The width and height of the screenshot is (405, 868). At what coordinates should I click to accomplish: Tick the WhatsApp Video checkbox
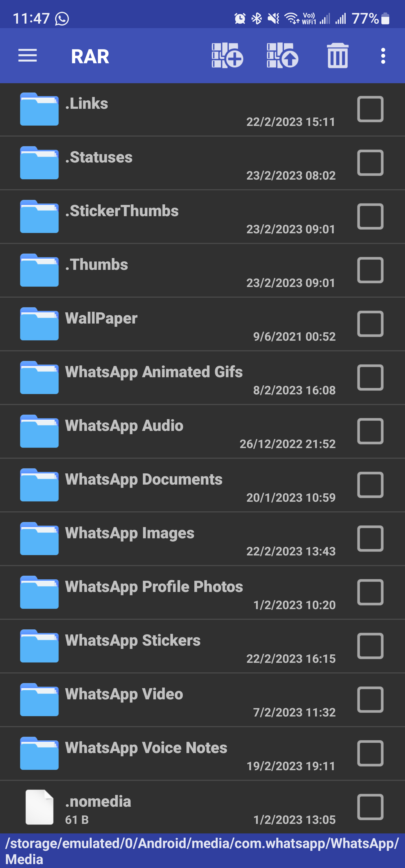pyautogui.click(x=370, y=700)
